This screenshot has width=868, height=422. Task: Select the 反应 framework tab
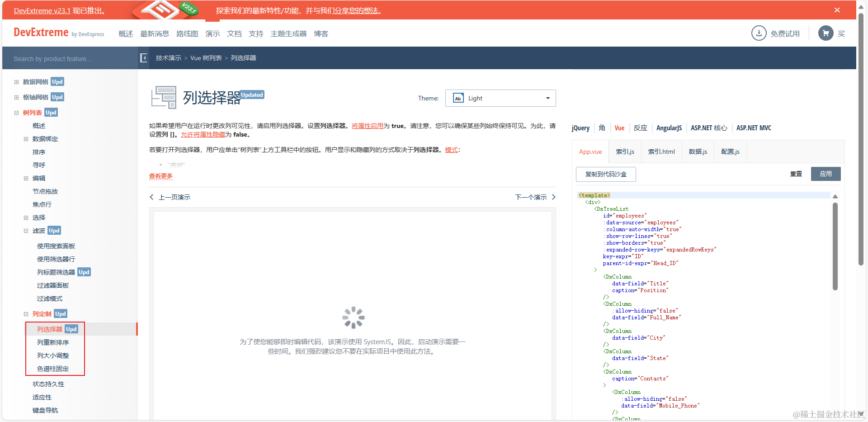click(x=640, y=128)
